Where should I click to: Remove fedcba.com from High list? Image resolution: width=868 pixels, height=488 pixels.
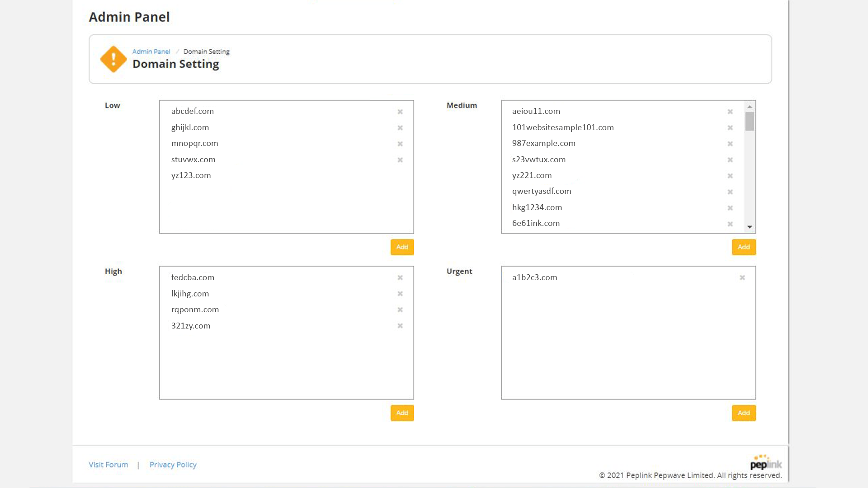(400, 278)
